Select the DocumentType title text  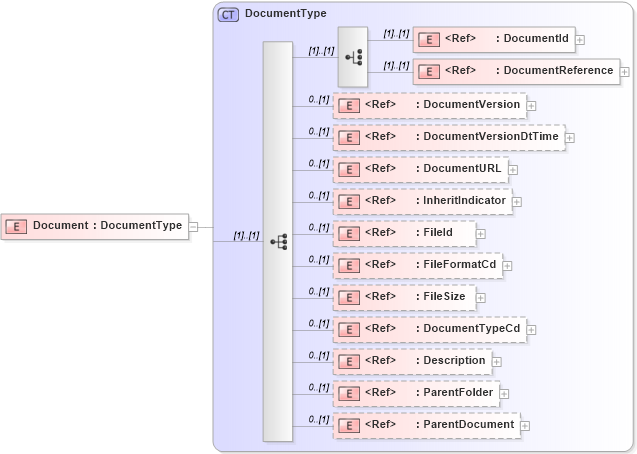click(x=286, y=13)
